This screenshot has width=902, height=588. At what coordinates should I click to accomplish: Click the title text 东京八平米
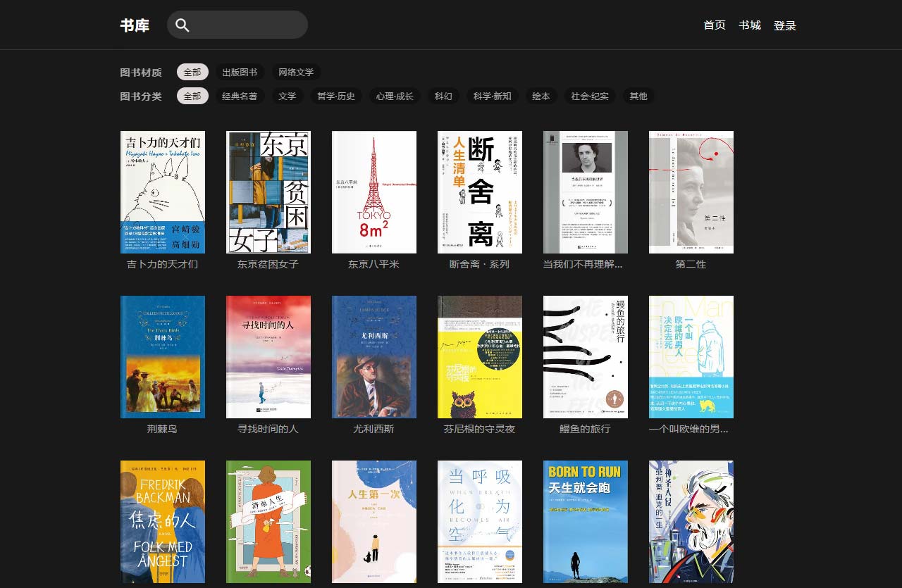click(x=374, y=264)
